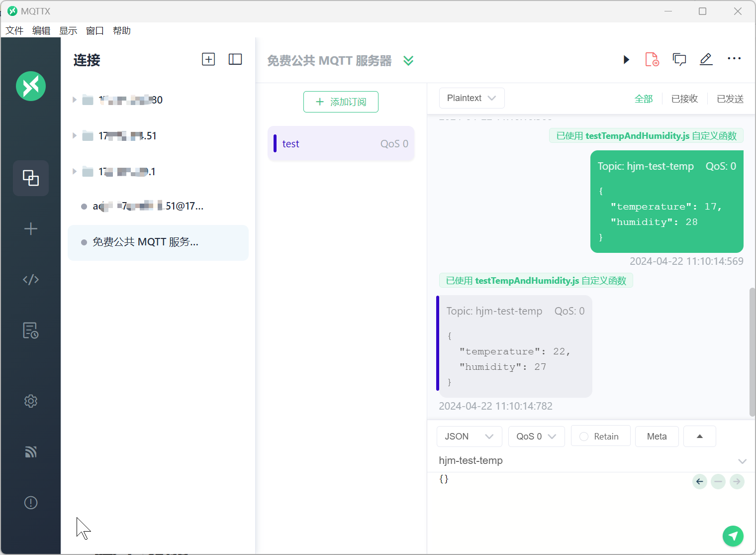Open the About info icon
The height and width of the screenshot is (555, 756).
coord(31,503)
